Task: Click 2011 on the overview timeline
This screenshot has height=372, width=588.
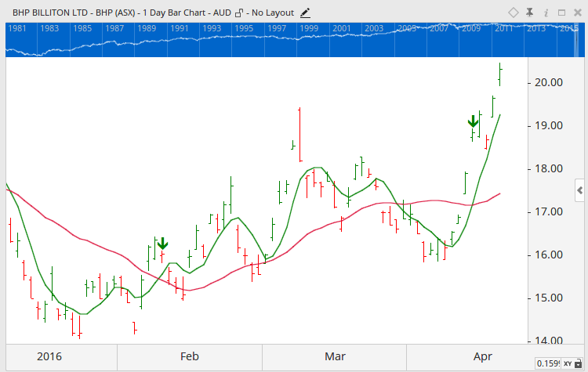Action: 503,28
